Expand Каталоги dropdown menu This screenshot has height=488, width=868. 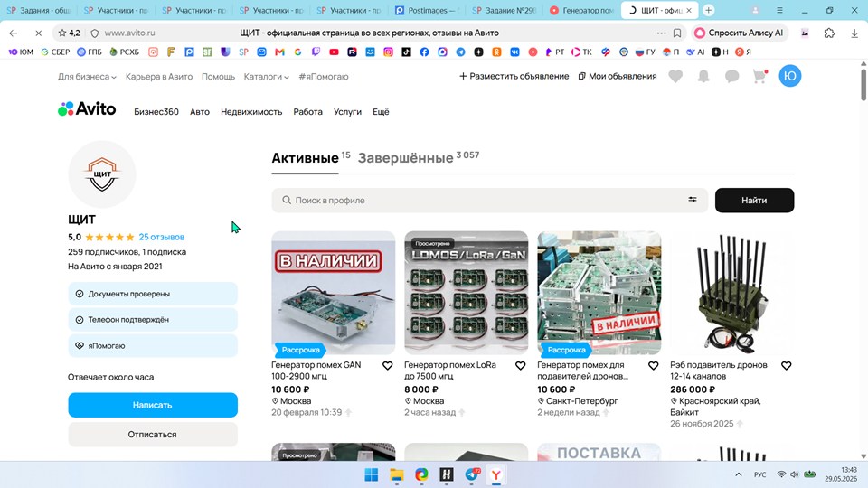(x=266, y=76)
